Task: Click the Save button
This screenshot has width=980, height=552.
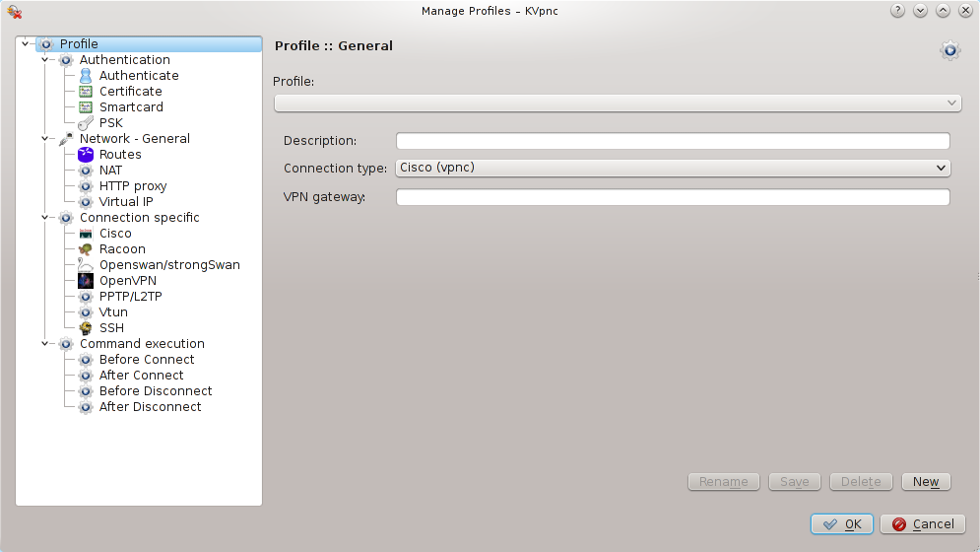Action: (795, 482)
